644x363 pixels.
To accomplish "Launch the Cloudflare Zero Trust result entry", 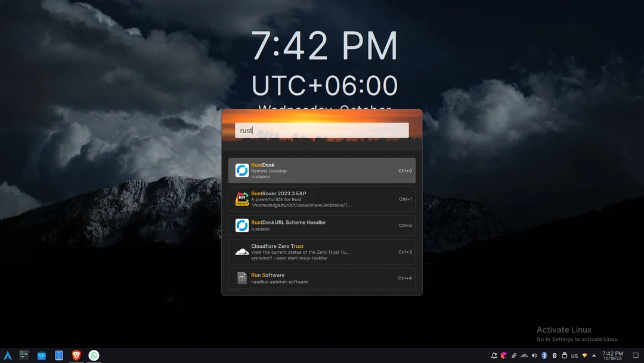I will tap(322, 251).
